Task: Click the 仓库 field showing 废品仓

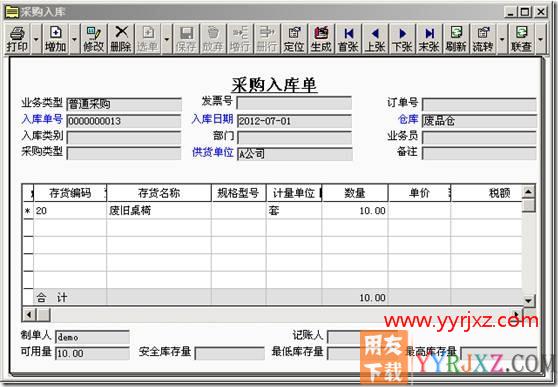Action: tap(479, 121)
